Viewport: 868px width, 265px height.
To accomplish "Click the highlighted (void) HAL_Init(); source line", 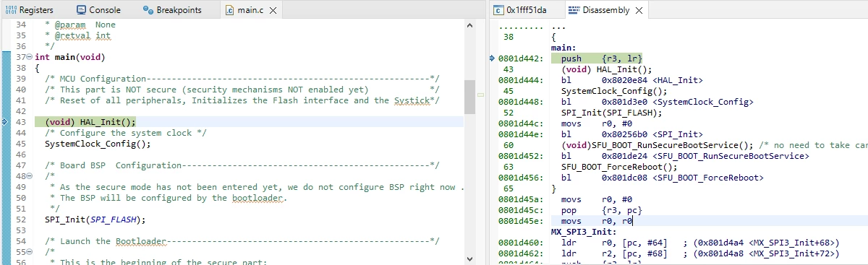I will (x=90, y=122).
